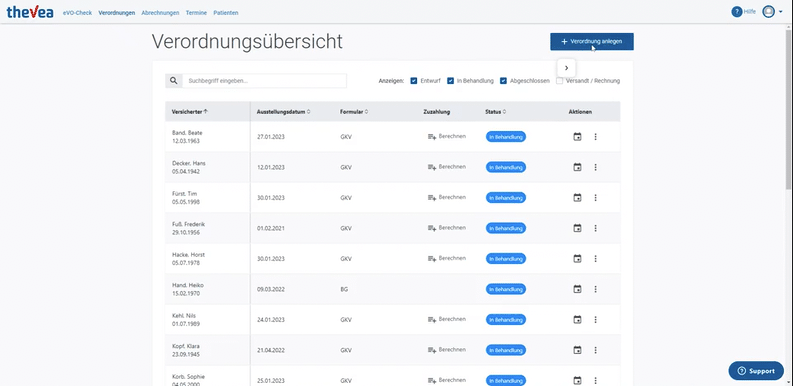
Task: Open the Hilfe question mark icon
Action: [737, 12]
